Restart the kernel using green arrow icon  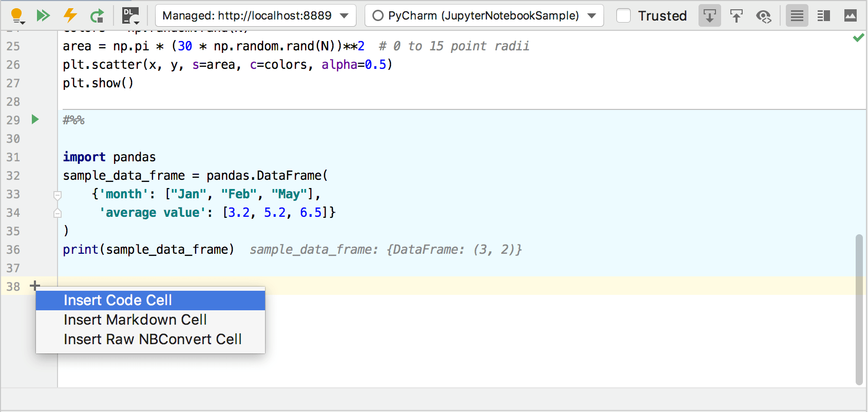tap(97, 16)
